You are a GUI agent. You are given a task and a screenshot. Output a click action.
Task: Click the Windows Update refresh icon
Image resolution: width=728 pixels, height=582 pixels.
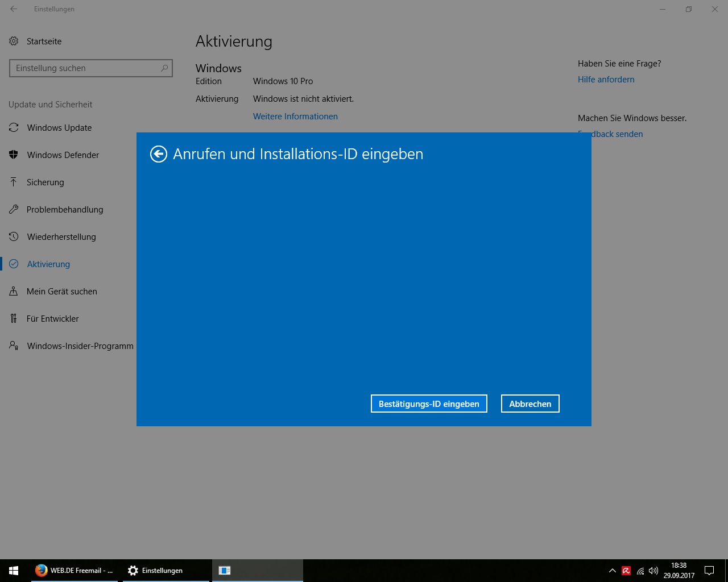point(14,128)
